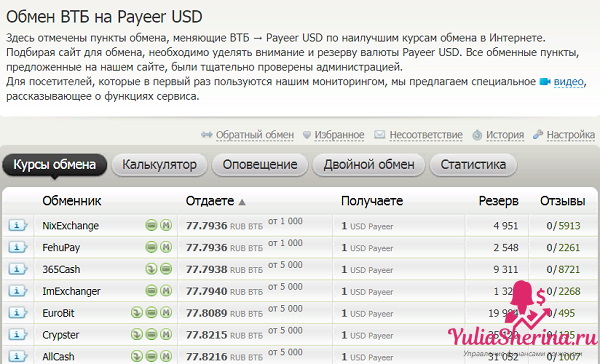Sort by Отдаете column arrow
The width and height of the screenshot is (600, 364).
pos(242,202)
